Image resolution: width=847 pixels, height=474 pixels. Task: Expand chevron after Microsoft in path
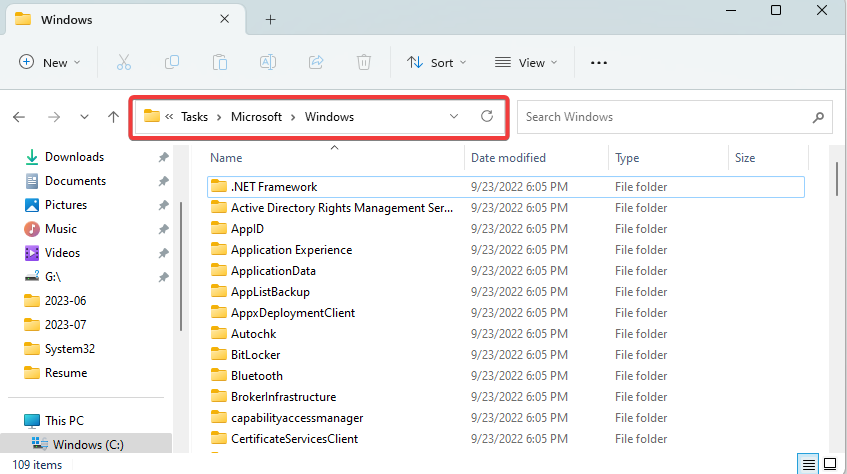[293, 117]
